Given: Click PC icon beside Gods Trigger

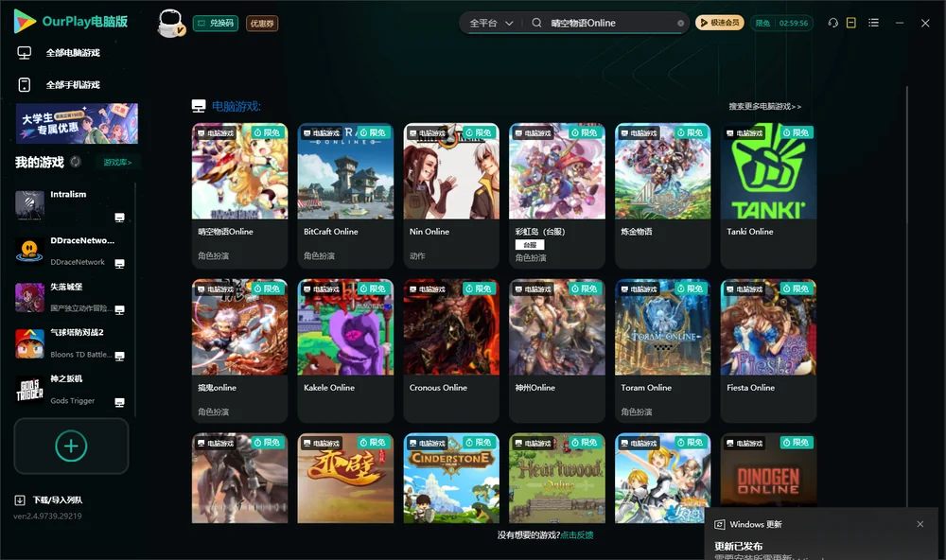Looking at the screenshot, I should pos(119,402).
